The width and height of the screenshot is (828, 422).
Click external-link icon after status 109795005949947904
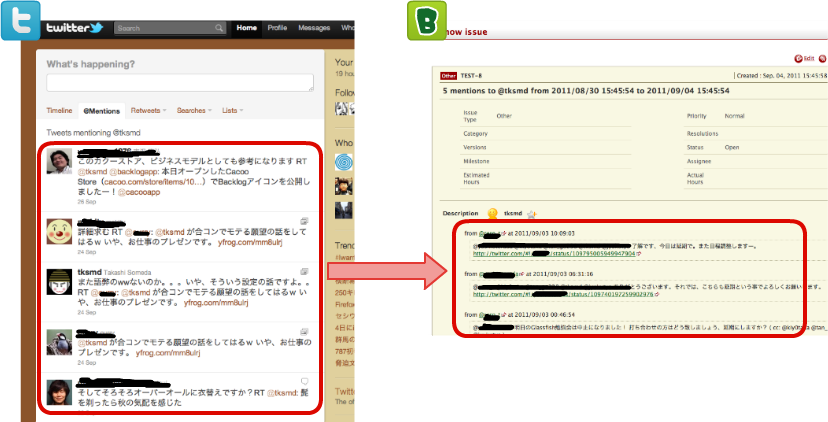639,254
